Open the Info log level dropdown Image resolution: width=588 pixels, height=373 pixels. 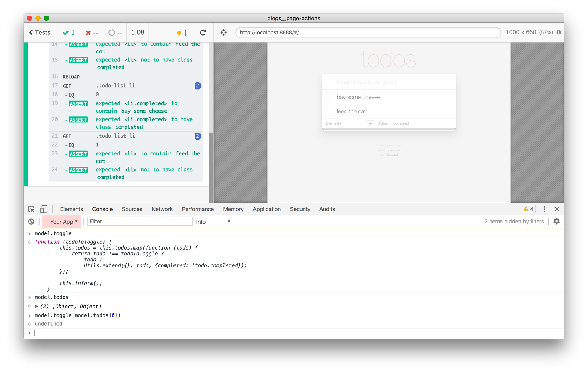(x=213, y=222)
